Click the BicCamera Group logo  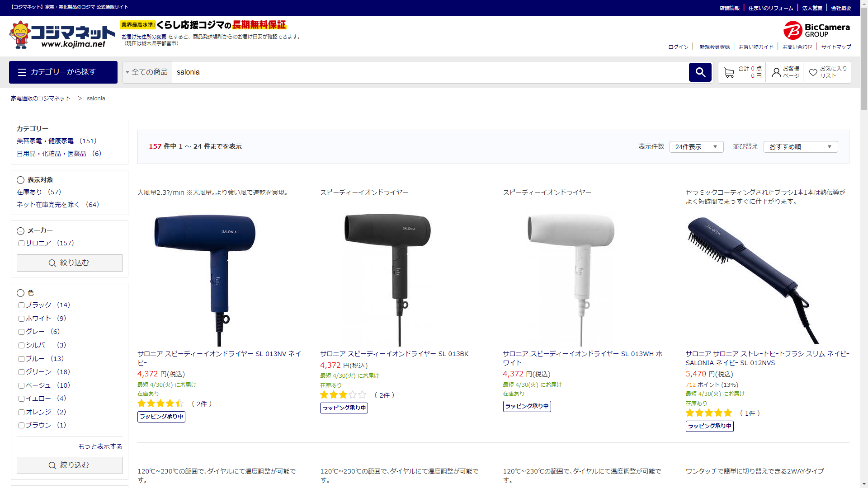click(816, 30)
